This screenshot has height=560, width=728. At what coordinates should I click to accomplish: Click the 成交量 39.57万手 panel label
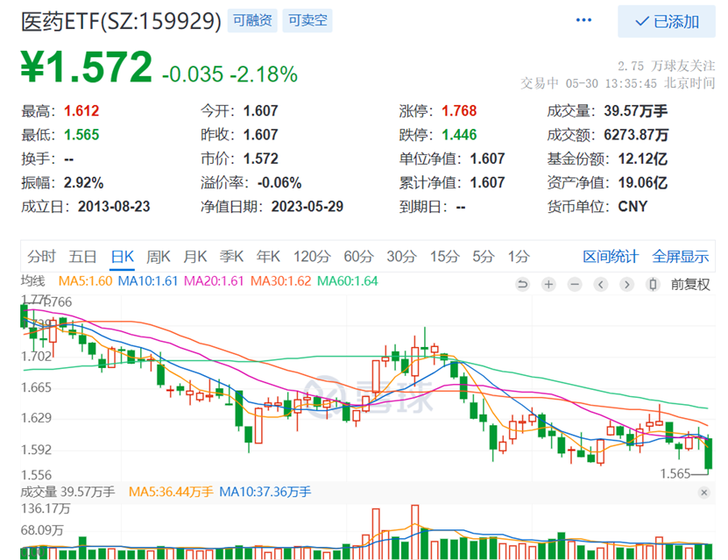coord(67,492)
